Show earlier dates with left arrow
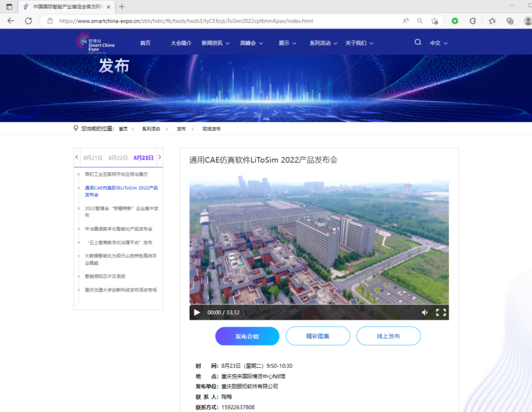Image resolution: width=532 pixels, height=412 pixels. tap(77, 158)
